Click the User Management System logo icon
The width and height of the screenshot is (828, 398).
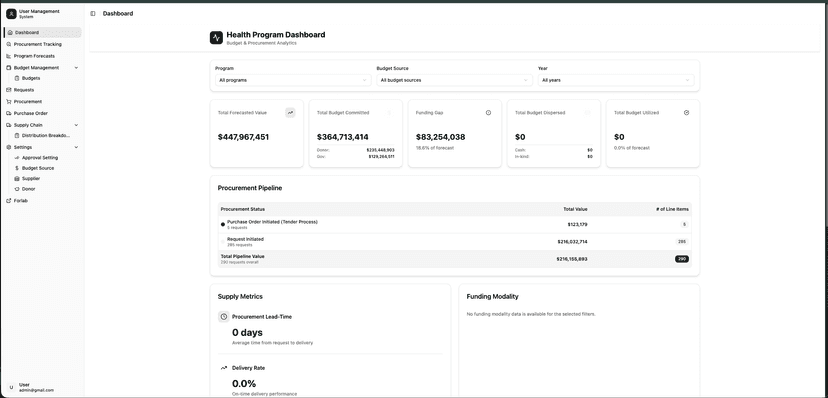point(11,14)
